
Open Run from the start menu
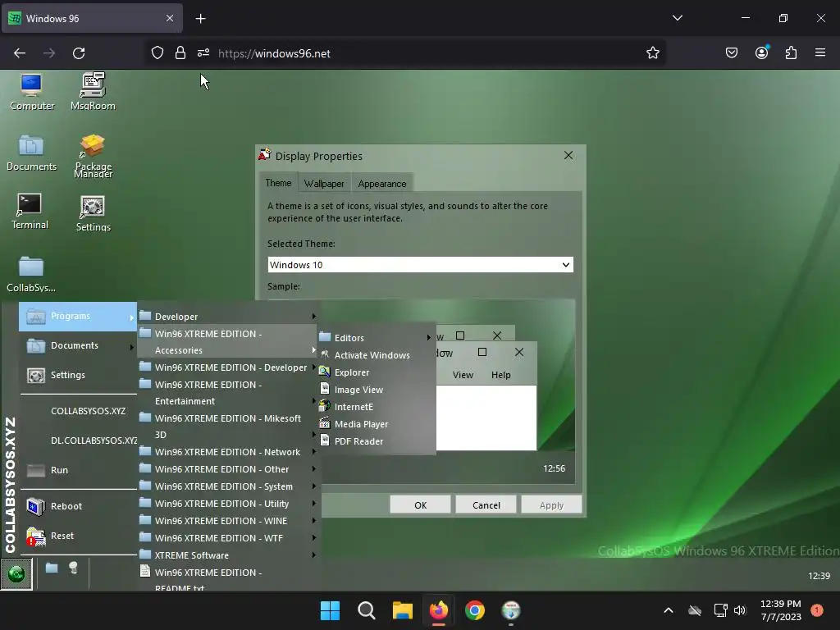tap(78, 470)
